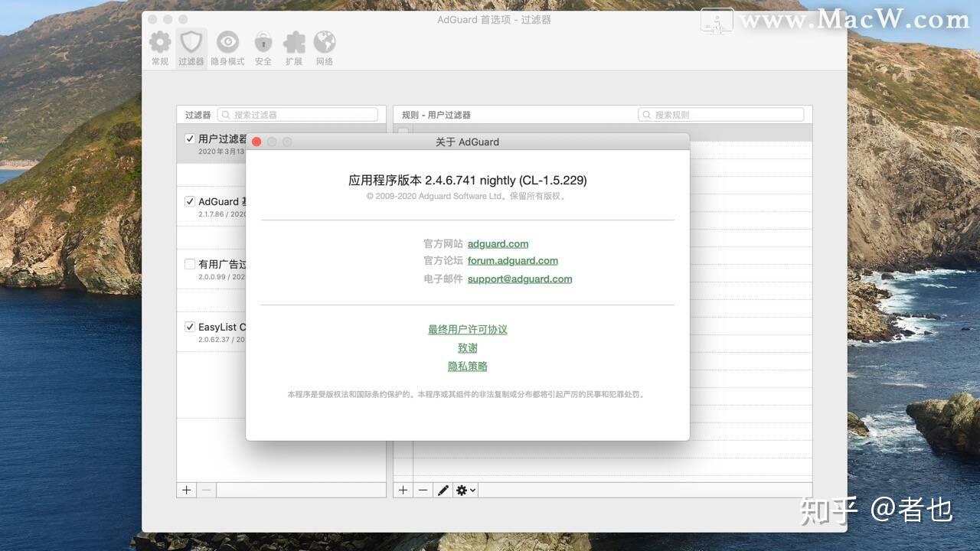Add a new filter with the plus button
This screenshot has height=551, width=980.
(x=186, y=490)
